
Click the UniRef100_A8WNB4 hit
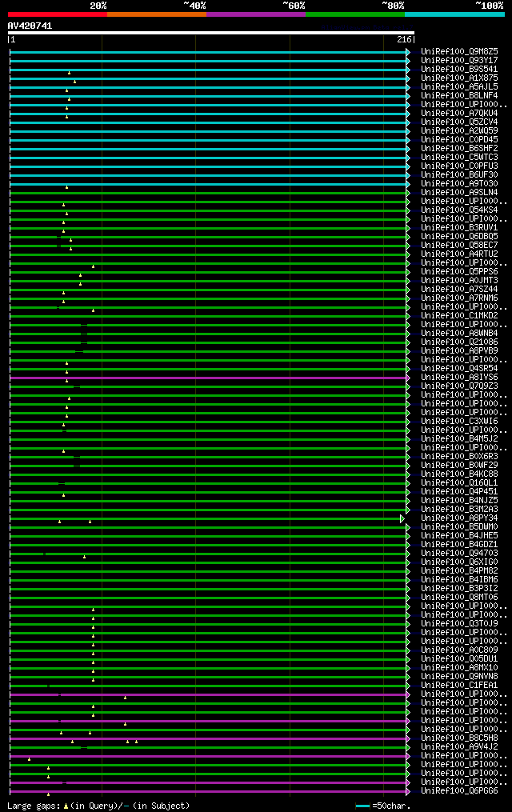point(459,334)
